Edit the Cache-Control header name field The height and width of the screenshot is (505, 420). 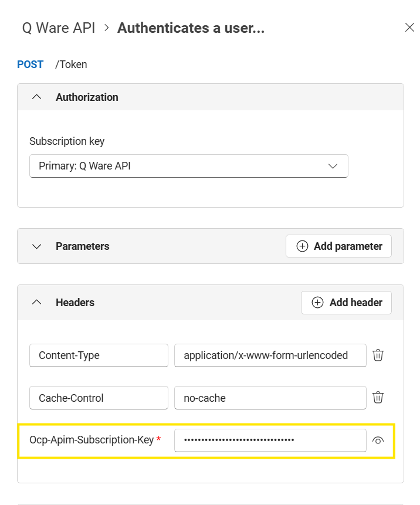(x=99, y=398)
